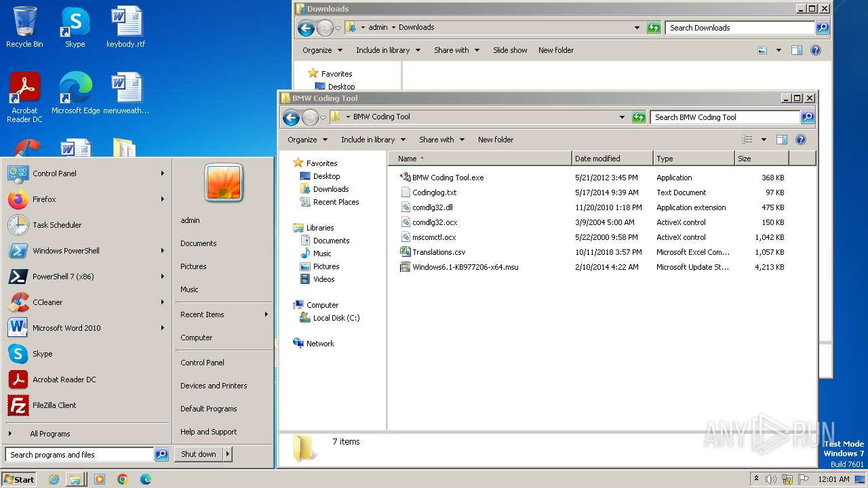Click the user account picture
This screenshot has height=488, width=868.
coord(224,182)
